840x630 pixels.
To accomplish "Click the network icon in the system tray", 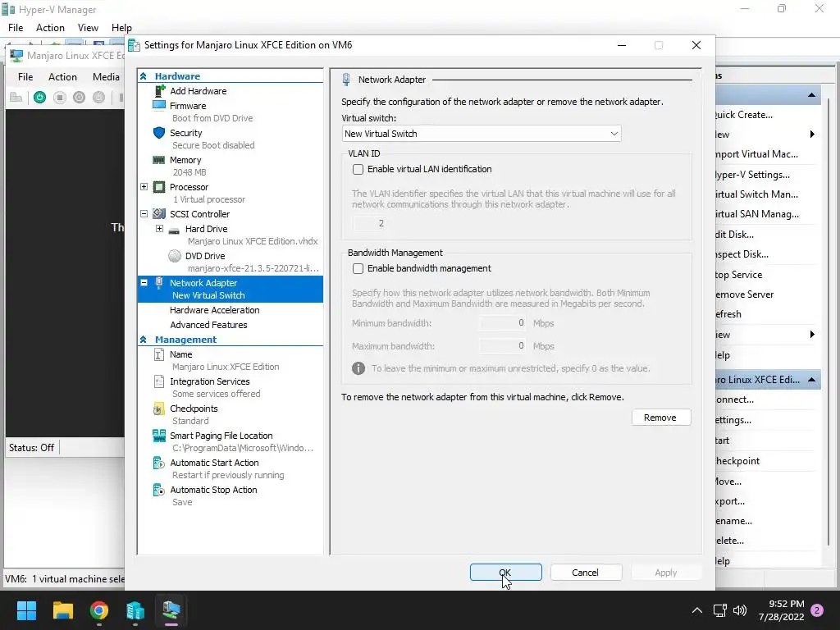I will tap(720, 610).
